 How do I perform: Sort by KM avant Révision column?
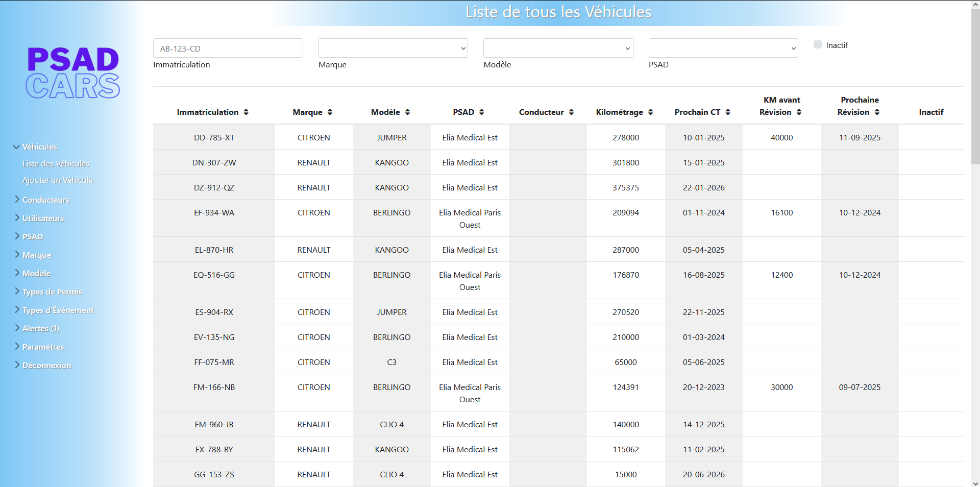799,112
